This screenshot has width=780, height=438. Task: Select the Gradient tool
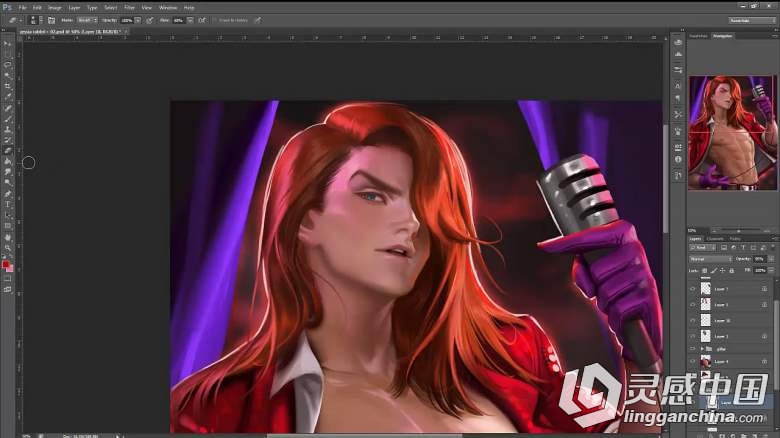point(7,162)
